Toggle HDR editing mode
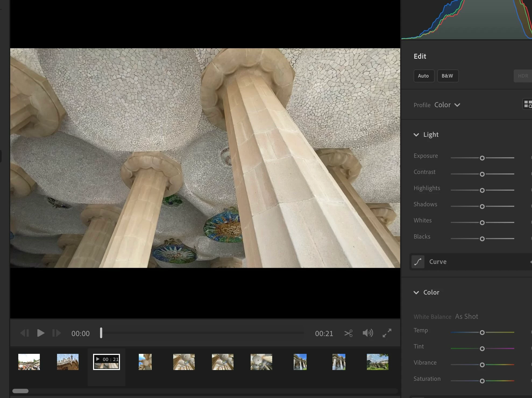This screenshot has height=398, width=532. point(523,76)
